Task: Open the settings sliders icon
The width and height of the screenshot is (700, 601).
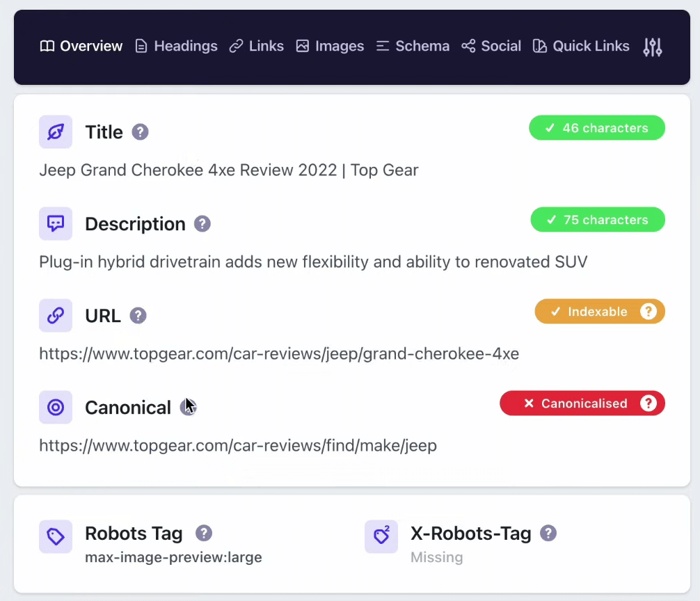Action: (652, 47)
